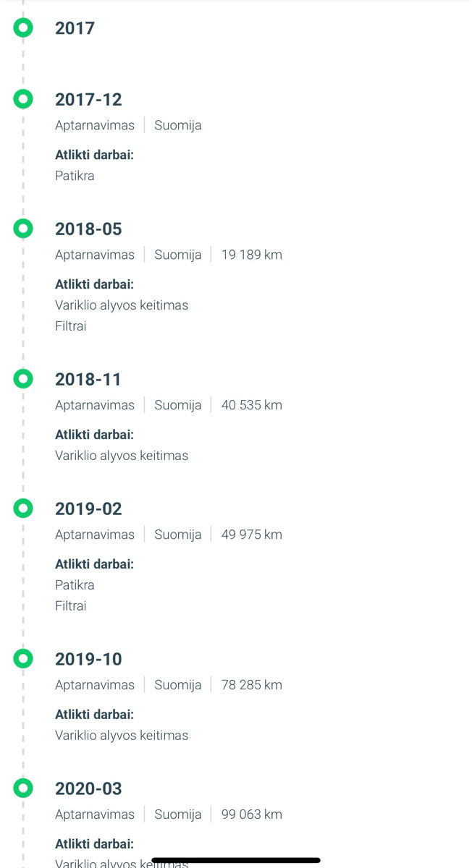
Task: Tap the 49 975 km odometer reading
Action: coord(252,535)
